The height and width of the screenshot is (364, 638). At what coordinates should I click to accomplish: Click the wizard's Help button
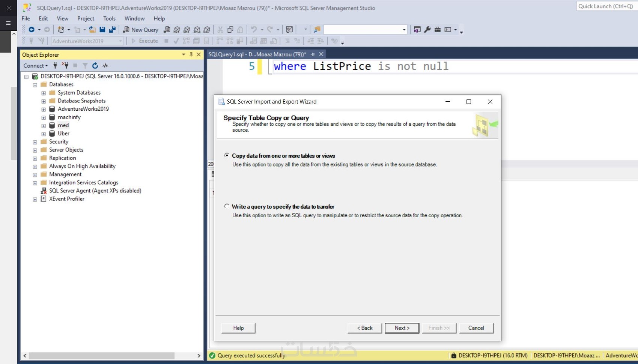238,328
